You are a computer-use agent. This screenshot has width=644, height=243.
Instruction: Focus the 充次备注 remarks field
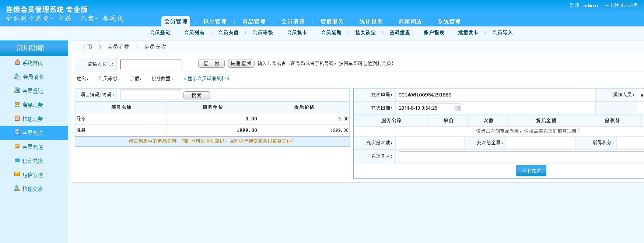[521, 157]
